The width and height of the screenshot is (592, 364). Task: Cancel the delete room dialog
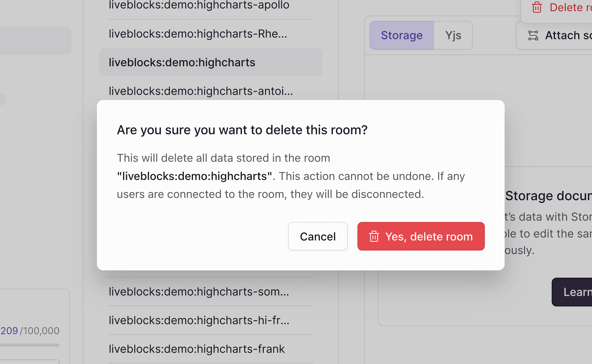318,236
